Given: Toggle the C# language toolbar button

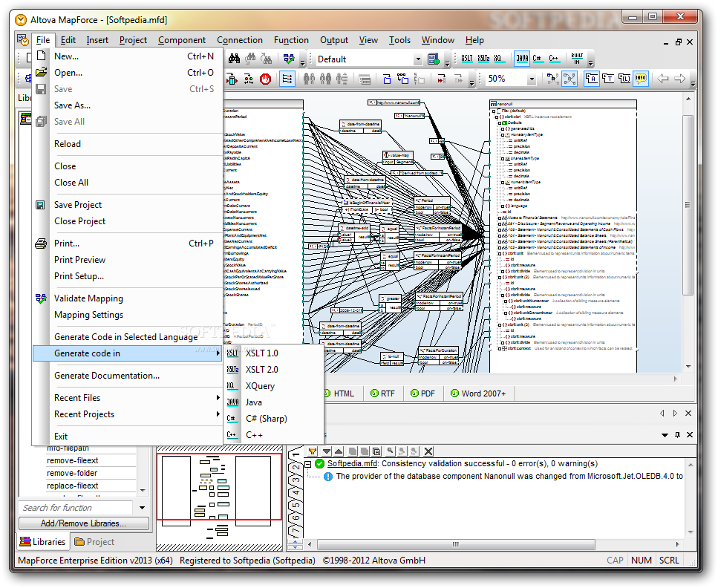Looking at the screenshot, I should pos(537,59).
